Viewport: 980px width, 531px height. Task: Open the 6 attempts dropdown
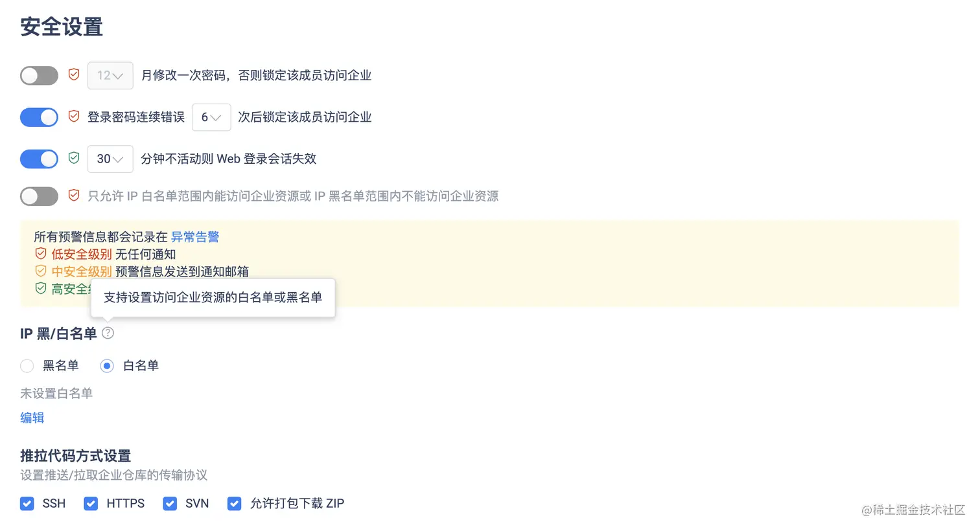pyautogui.click(x=211, y=117)
